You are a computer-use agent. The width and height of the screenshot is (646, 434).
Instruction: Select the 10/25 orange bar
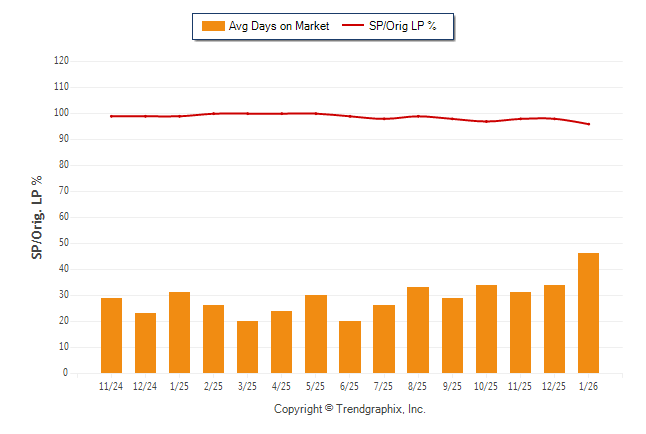(486, 329)
